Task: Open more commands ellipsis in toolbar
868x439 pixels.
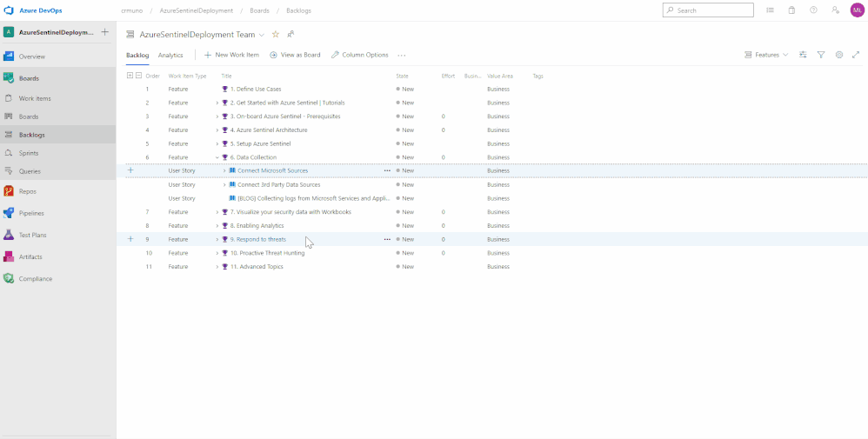Action: 402,56
